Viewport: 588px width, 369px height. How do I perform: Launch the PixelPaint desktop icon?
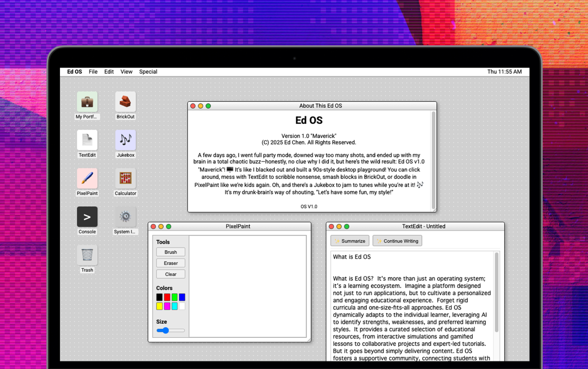pyautogui.click(x=87, y=179)
